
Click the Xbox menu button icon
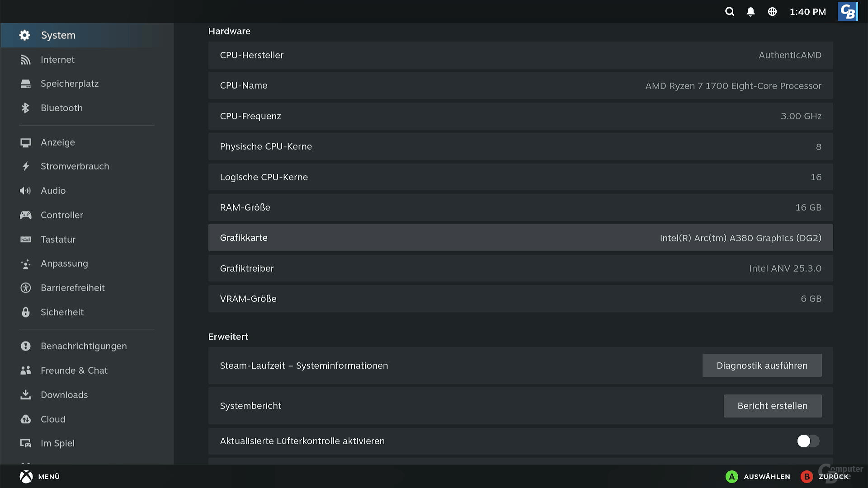(x=26, y=477)
